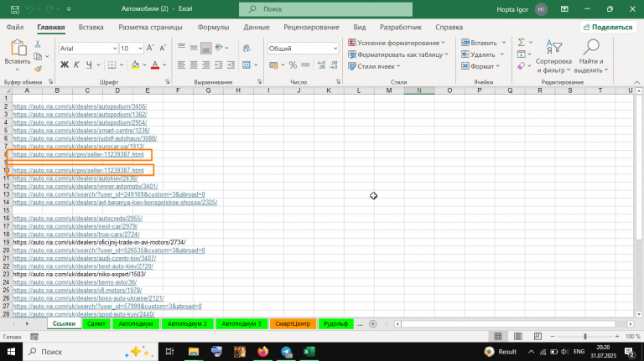Open the Arial font name dropdown
This screenshot has width=644, height=361.
115,49
